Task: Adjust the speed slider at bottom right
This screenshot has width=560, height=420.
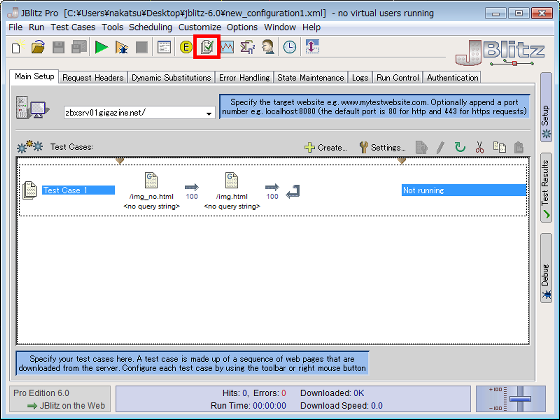Action: point(520,399)
